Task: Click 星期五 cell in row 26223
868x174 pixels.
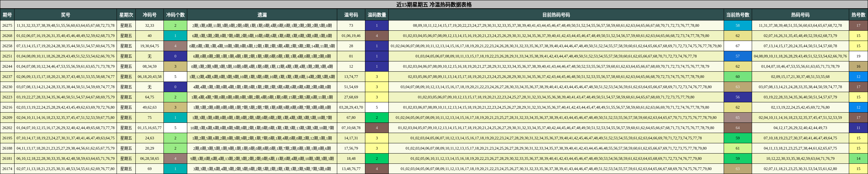Action: pos(126,97)
